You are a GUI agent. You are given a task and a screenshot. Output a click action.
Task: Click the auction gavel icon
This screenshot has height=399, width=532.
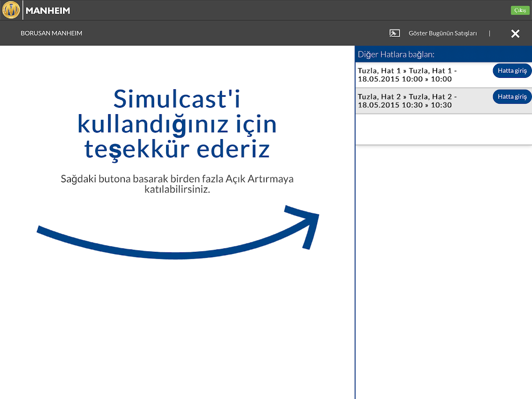click(394, 33)
